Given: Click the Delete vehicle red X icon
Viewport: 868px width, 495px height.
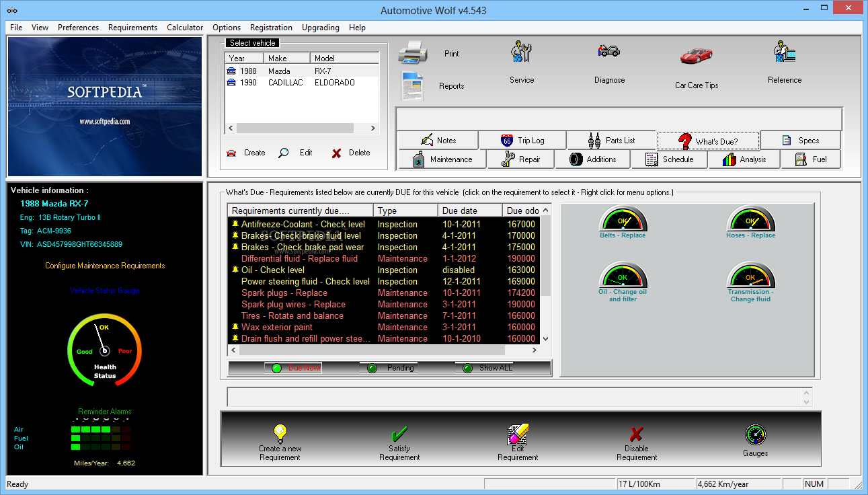Looking at the screenshot, I should click(336, 153).
